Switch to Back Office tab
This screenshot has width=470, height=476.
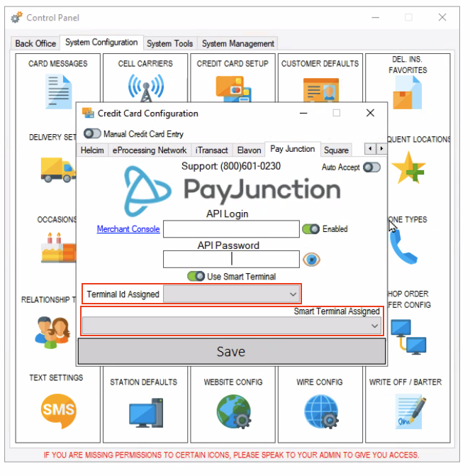[x=35, y=43]
